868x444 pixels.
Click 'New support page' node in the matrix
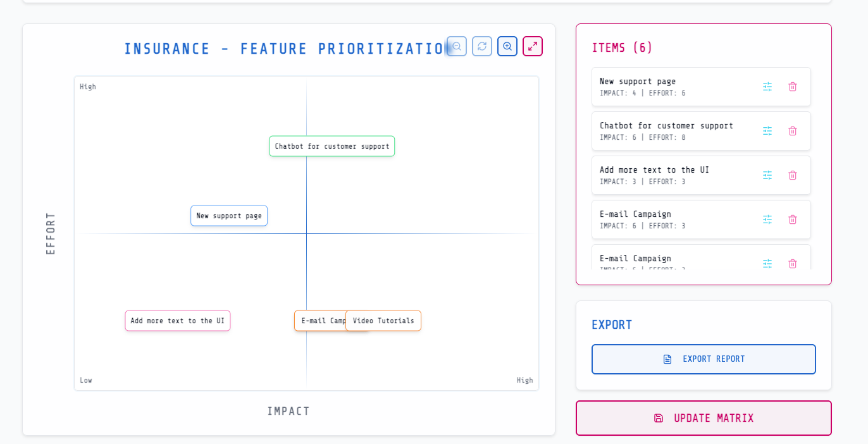pyautogui.click(x=229, y=216)
